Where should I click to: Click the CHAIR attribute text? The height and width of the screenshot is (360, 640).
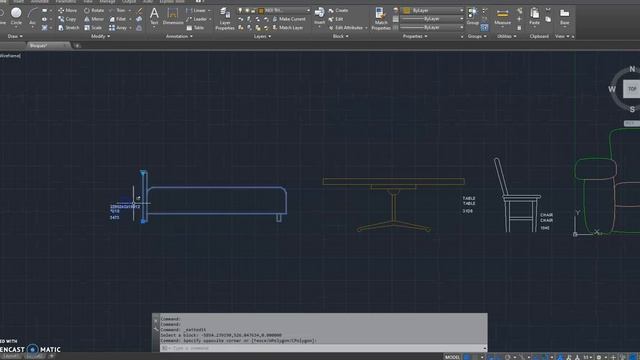pos(546,218)
